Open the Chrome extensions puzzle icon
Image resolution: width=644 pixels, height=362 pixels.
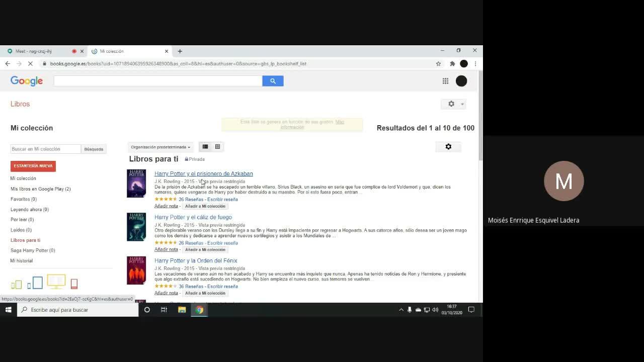pos(452,64)
